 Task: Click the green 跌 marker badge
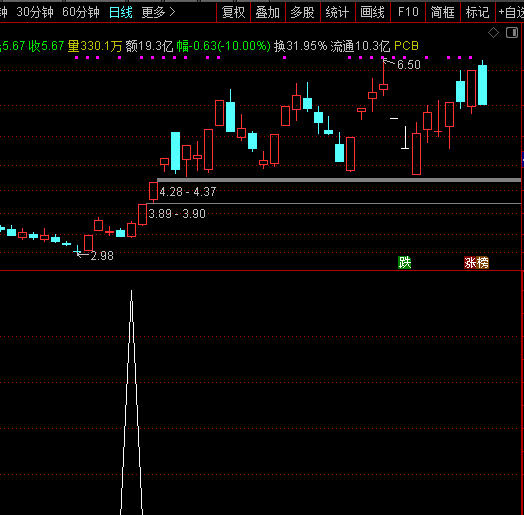405,263
